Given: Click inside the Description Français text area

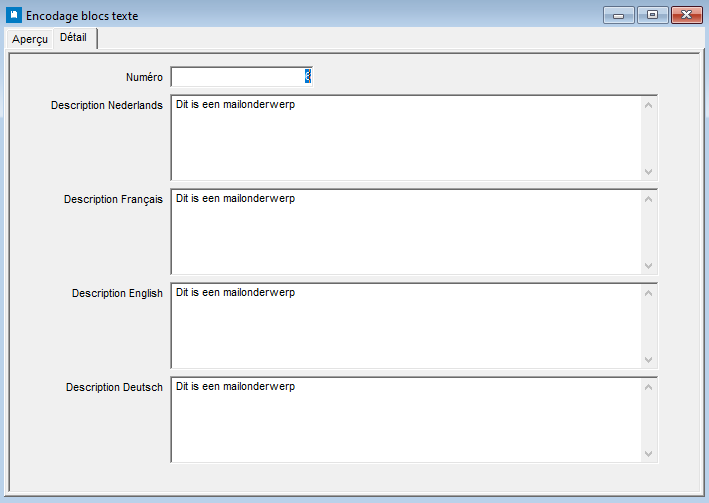Looking at the screenshot, I should coord(406,232).
